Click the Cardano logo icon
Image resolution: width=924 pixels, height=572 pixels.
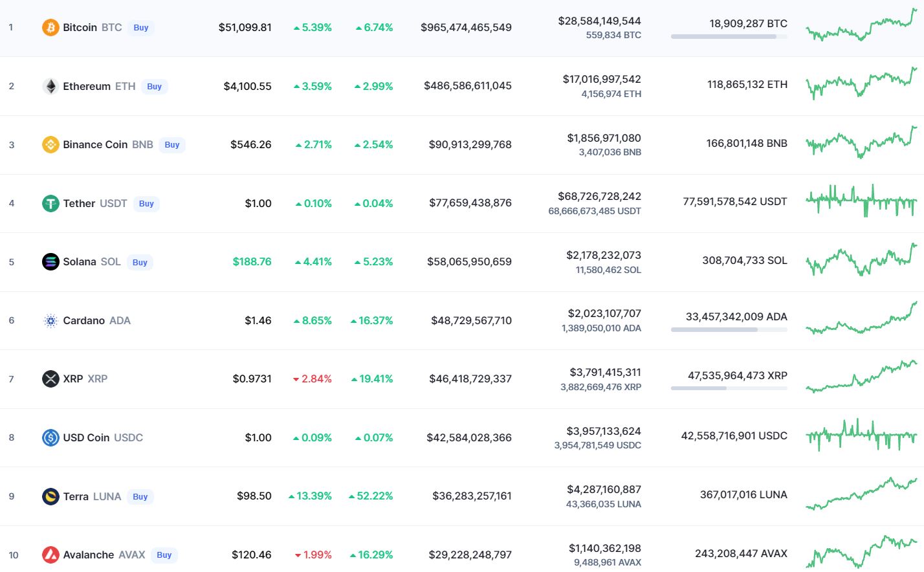click(x=50, y=320)
